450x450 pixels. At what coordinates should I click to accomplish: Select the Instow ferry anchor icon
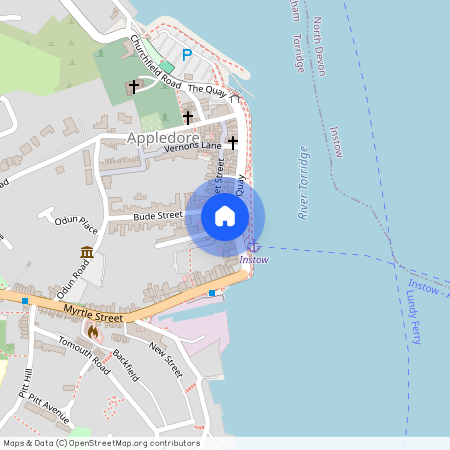coord(254,246)
